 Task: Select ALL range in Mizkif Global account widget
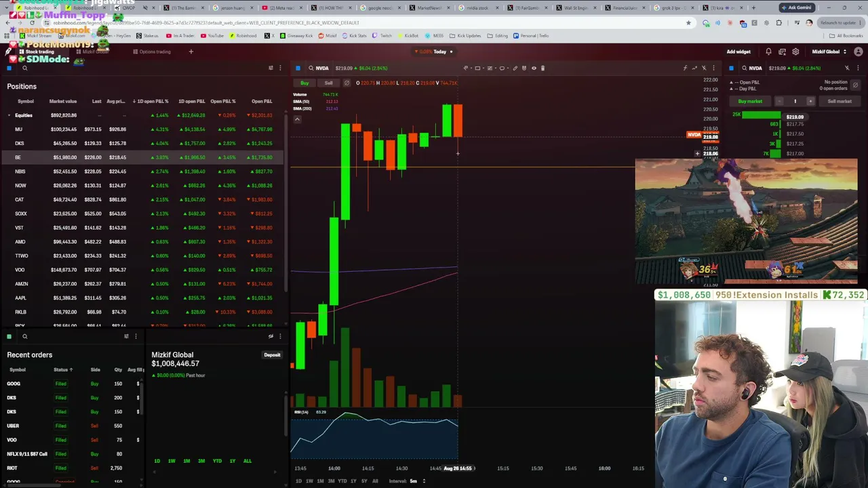(x=247, y=461)
